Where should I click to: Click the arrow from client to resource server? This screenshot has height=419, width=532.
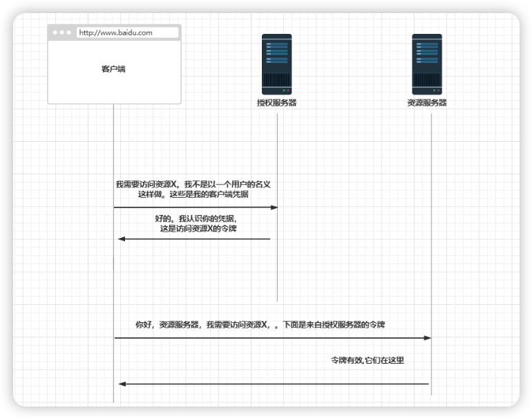pos(273,338)
